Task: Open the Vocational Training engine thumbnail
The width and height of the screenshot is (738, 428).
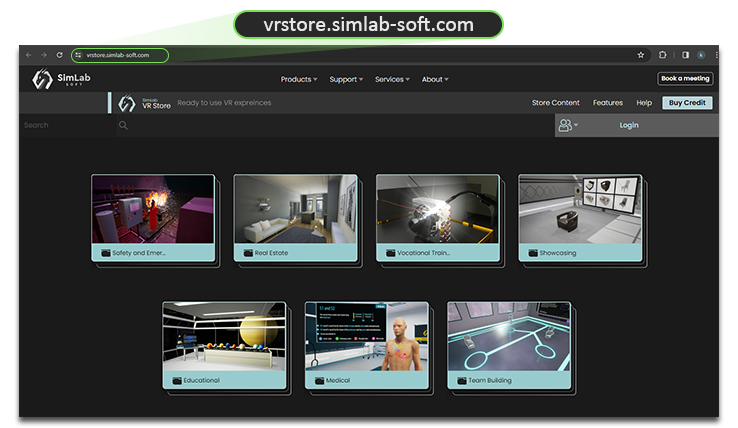Action: pos(438,210)
